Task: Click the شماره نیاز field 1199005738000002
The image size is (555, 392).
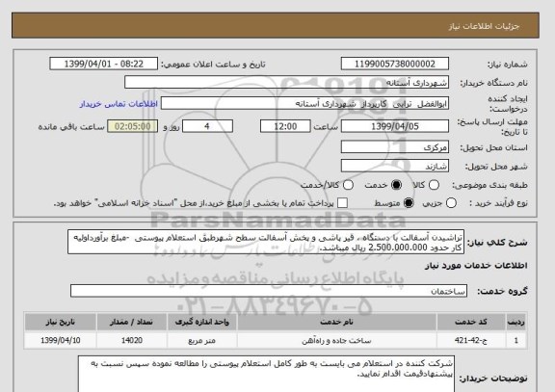Action: click(395, 64)
